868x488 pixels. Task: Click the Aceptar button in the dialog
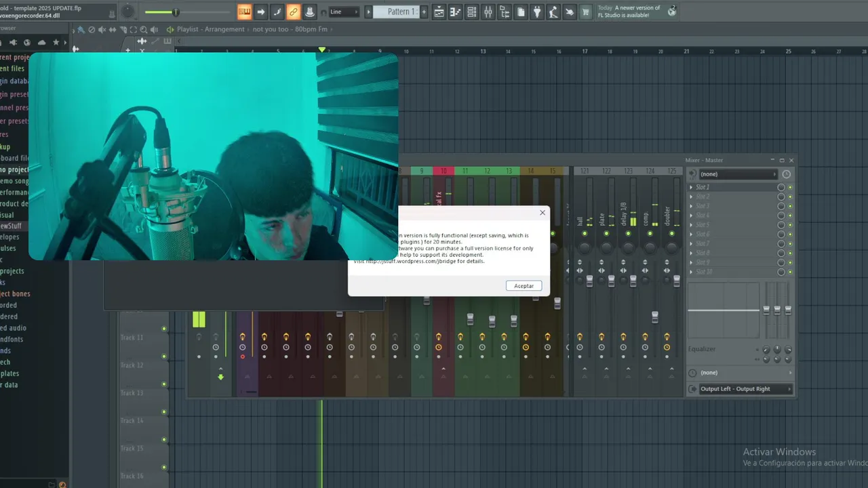(x=524, y=286)
